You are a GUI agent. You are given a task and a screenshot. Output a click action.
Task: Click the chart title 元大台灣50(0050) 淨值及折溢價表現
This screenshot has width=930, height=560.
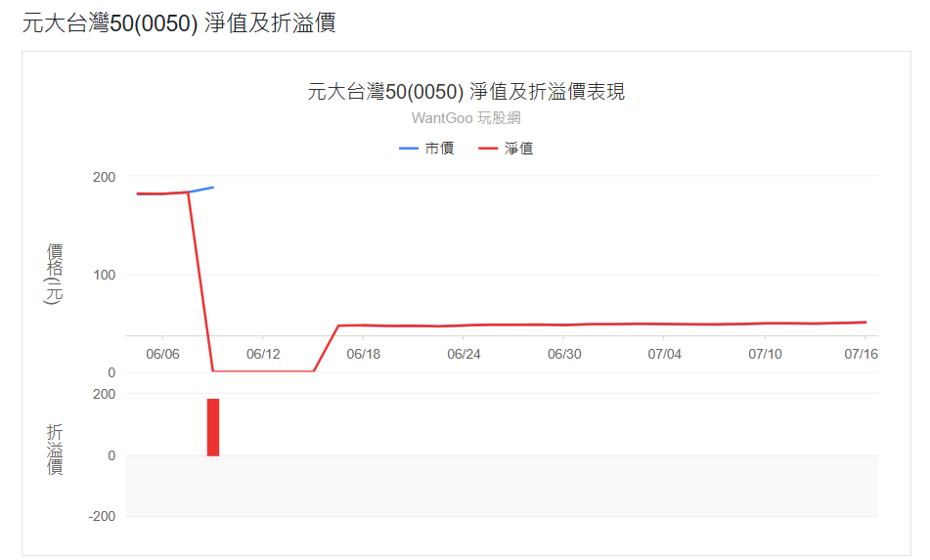coord(465,92)
